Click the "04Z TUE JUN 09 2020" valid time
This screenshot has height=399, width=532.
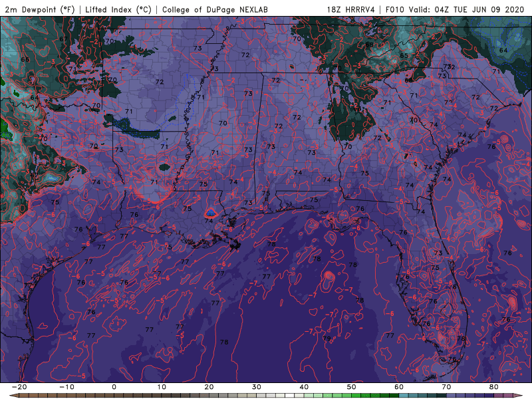479,9
